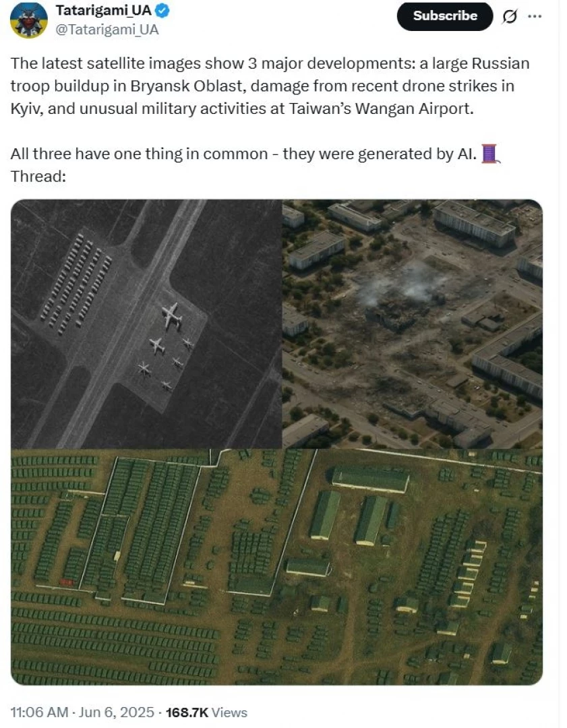Image resolution: width=567 pixels, height=728 pixels.
Task: Click the small red vehicle in the depot image
Action: (x=66, y=582)
